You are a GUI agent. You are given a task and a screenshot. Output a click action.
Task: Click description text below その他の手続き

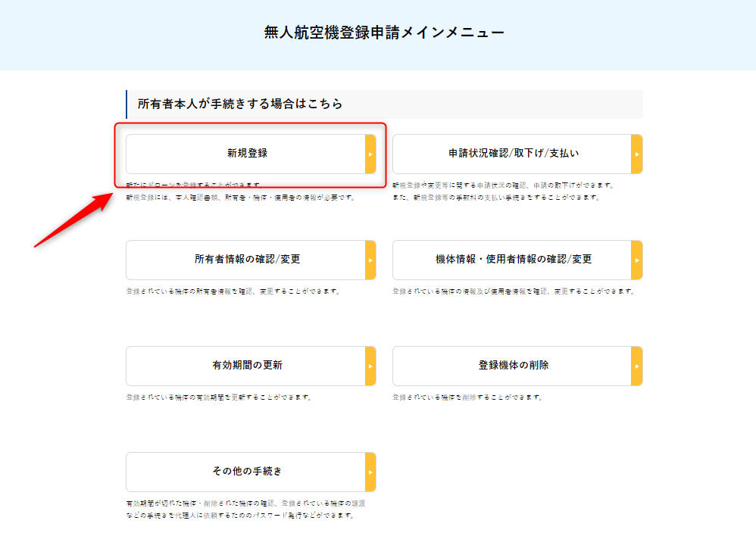(240, 509)
